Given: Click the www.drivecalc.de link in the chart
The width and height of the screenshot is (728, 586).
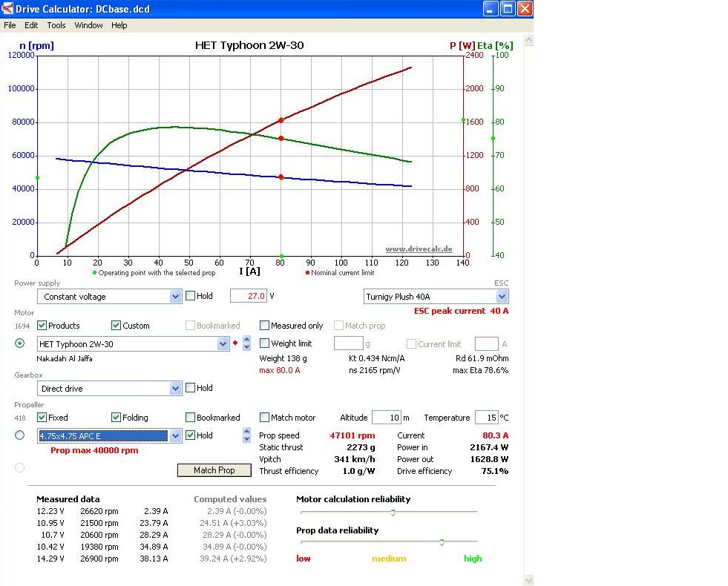Looking at the screenshot, I should (x=419, y=249).
